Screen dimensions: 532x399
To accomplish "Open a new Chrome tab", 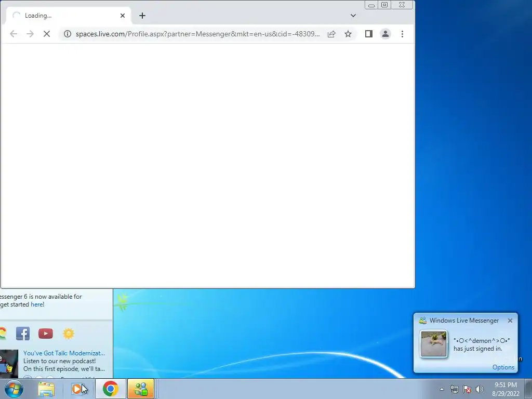I will (142, 16).
